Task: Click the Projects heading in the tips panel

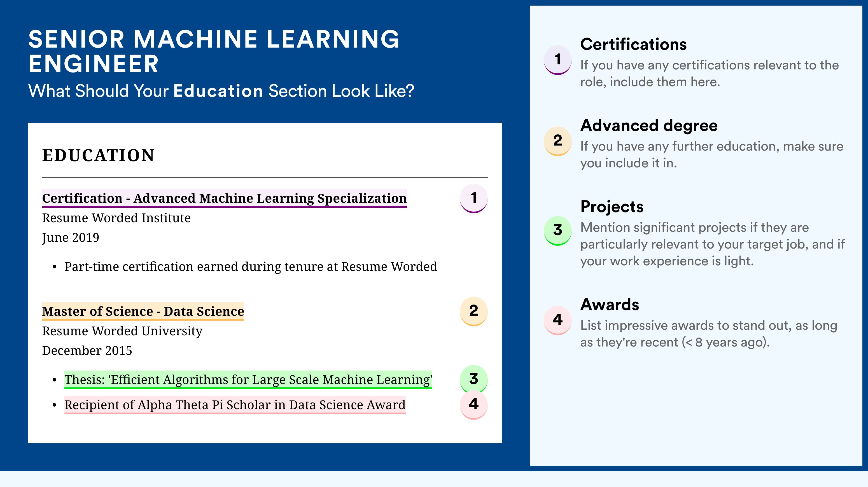Action: point(612,207)
